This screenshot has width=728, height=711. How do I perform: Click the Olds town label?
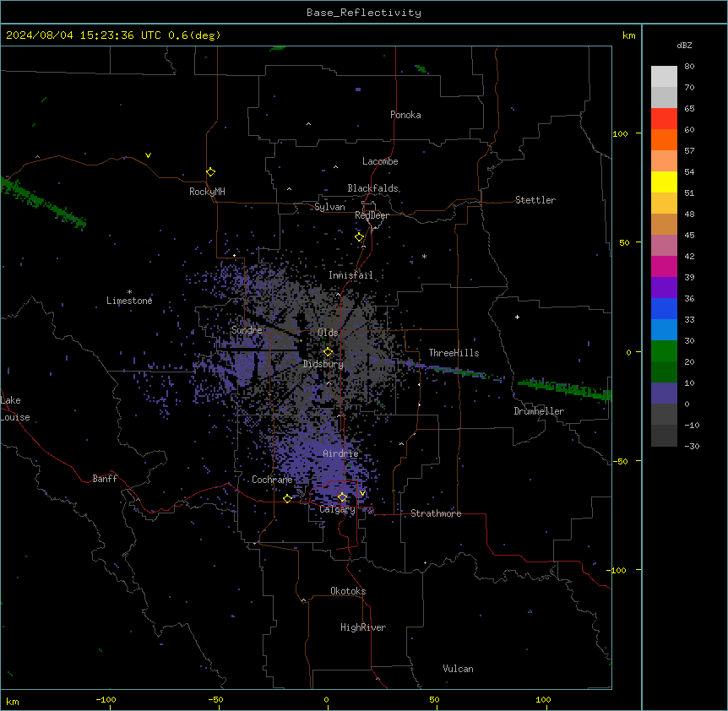328,333
